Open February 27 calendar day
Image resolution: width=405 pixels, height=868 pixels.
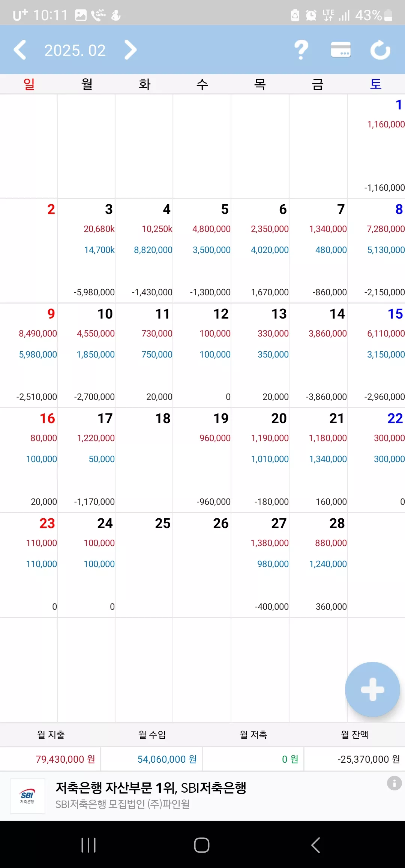coord(260,565)
